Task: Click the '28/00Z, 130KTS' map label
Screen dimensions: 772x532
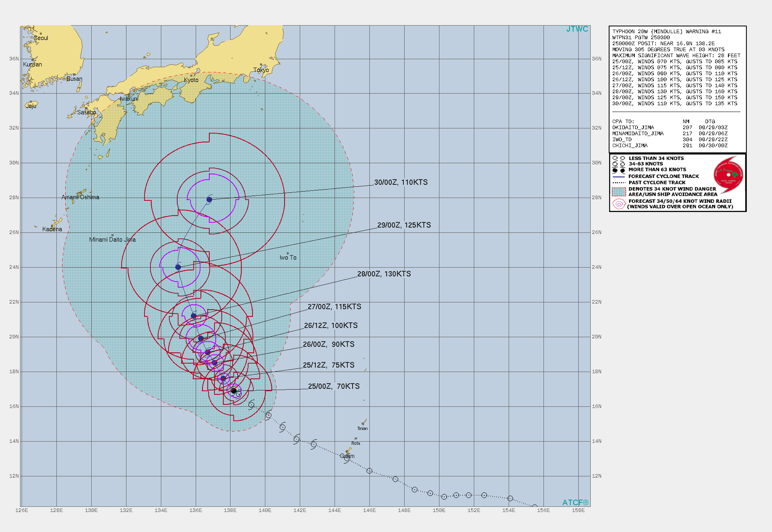Action: pos(384,274)
